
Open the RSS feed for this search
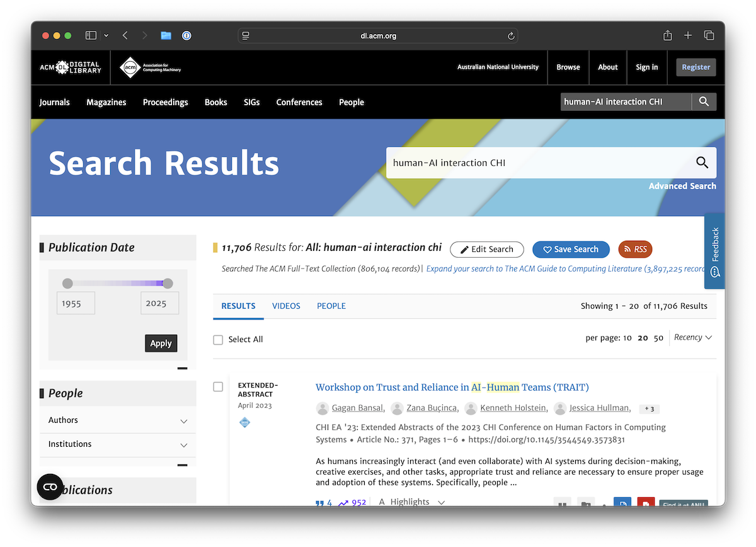click(x=635, y=249)
